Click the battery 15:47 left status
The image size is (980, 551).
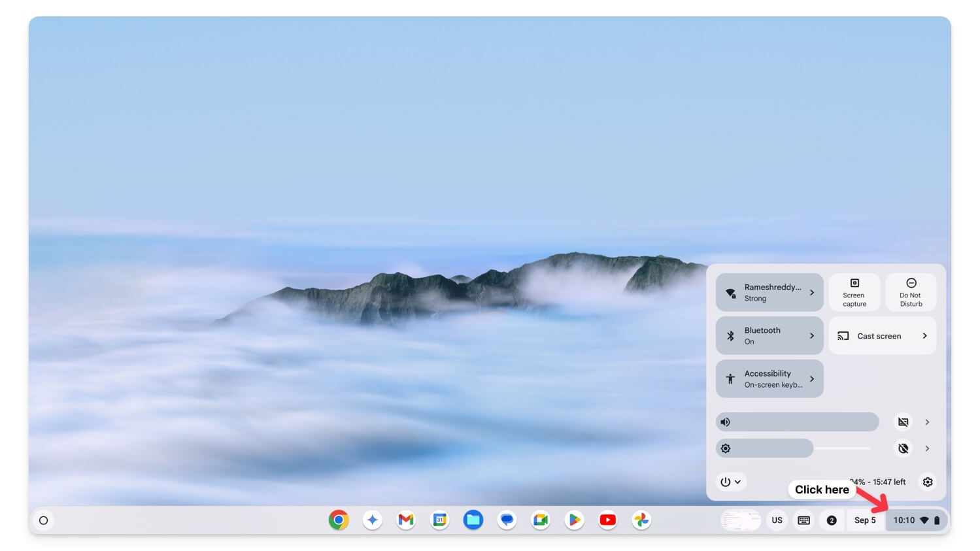click(x=878, y=482)
